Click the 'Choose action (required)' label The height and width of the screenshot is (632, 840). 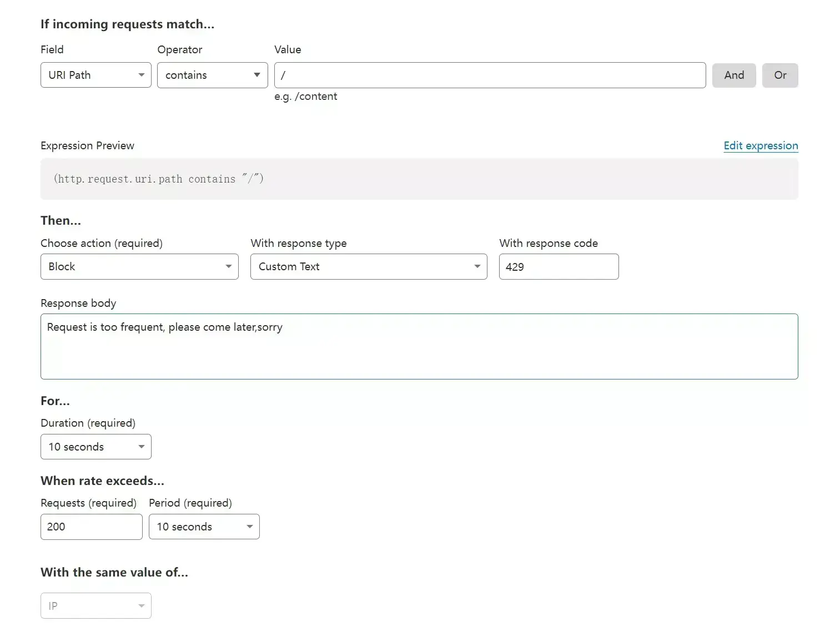click(102, 243)
